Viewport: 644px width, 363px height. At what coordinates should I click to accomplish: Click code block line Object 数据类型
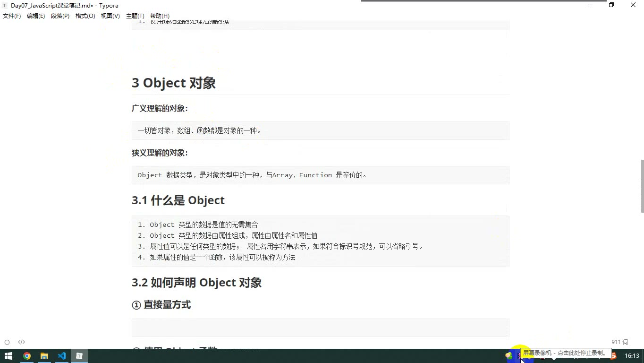[320, 175]
